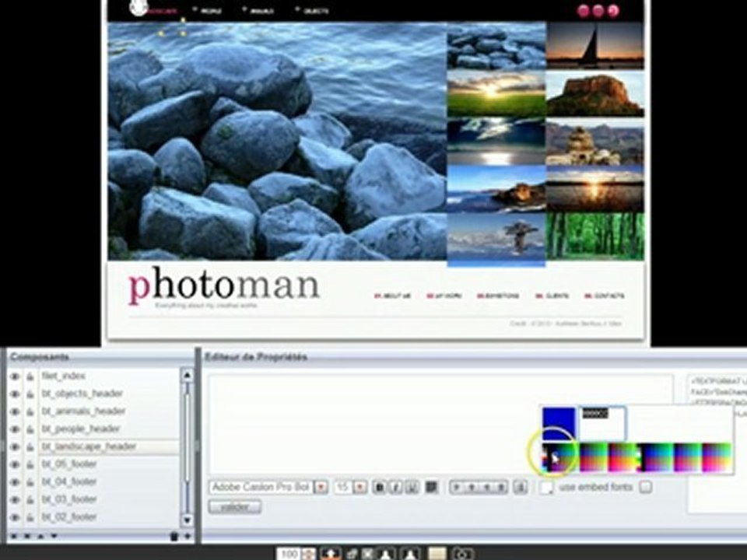Click the move-up arrow in Composants footer
Image resolution: width=747 pixels, height=560 pixels.
click(x=41, y=536)
